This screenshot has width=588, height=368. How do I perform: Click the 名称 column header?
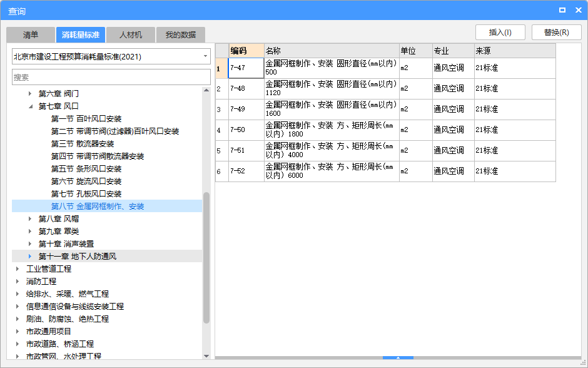point(332,51)
